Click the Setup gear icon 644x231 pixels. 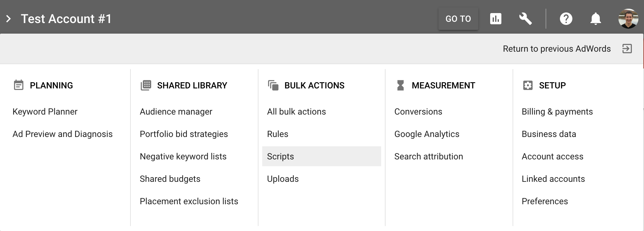point(528,85)
